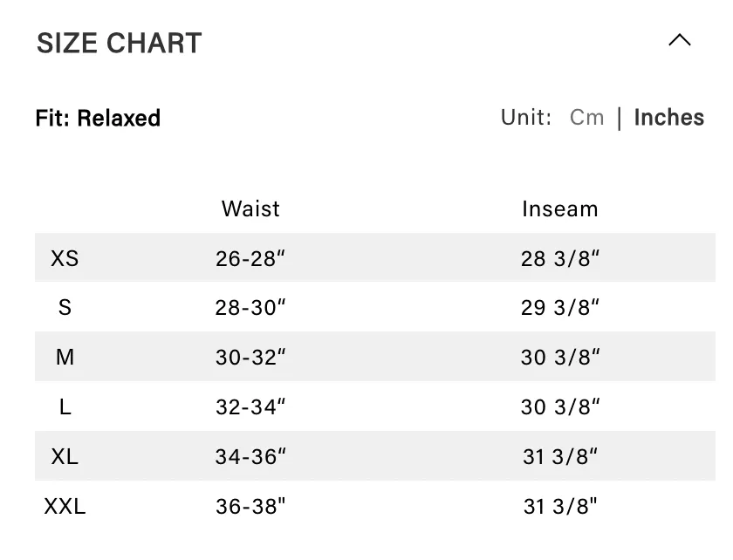Click the 36-38" waist measurement
733x560 pixels.
(250, 506)
